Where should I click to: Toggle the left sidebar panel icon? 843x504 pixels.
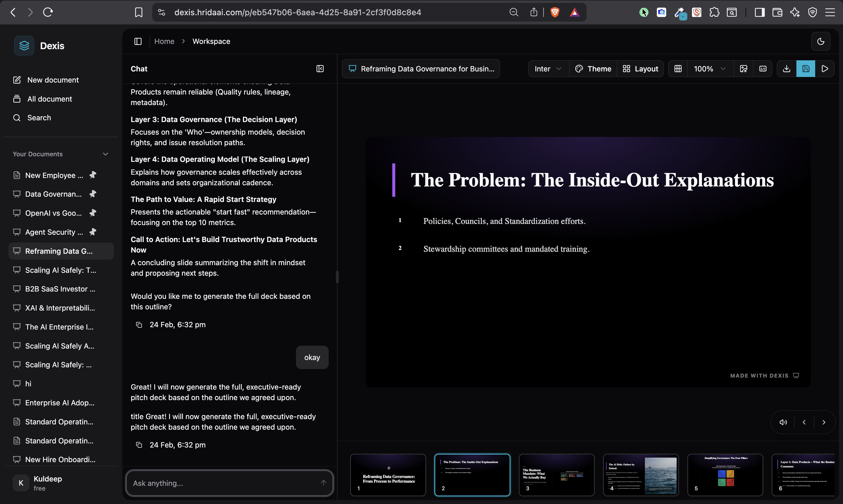pyautogui.click(x=138, y=42)
